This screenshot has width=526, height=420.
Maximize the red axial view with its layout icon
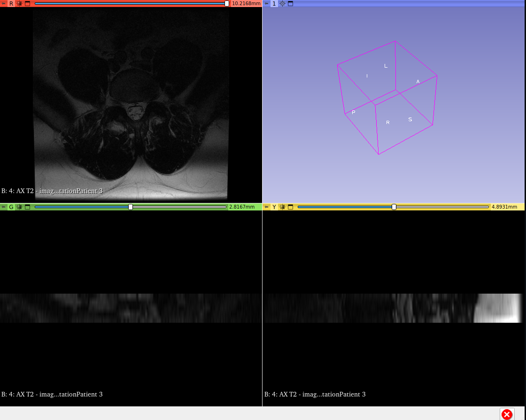(27, 3)
